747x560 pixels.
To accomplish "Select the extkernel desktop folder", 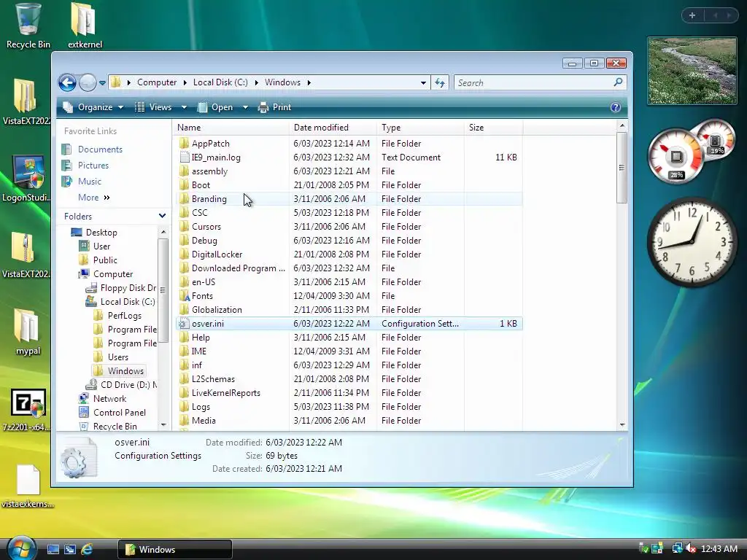I will pos(85,26).
